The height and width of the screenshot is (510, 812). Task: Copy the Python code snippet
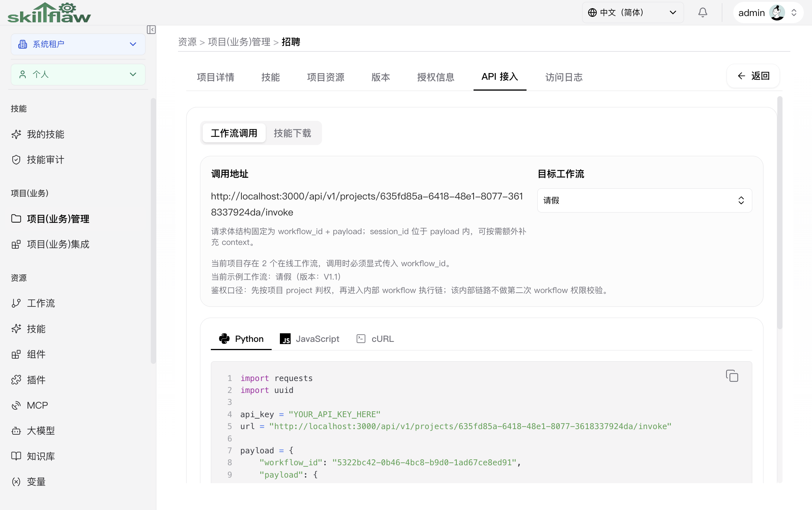(732, 376)
